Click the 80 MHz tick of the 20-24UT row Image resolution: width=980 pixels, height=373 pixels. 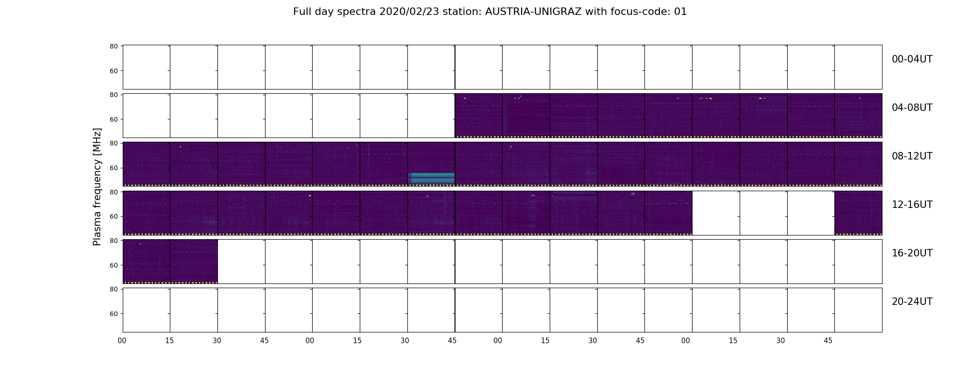point(113,289)
